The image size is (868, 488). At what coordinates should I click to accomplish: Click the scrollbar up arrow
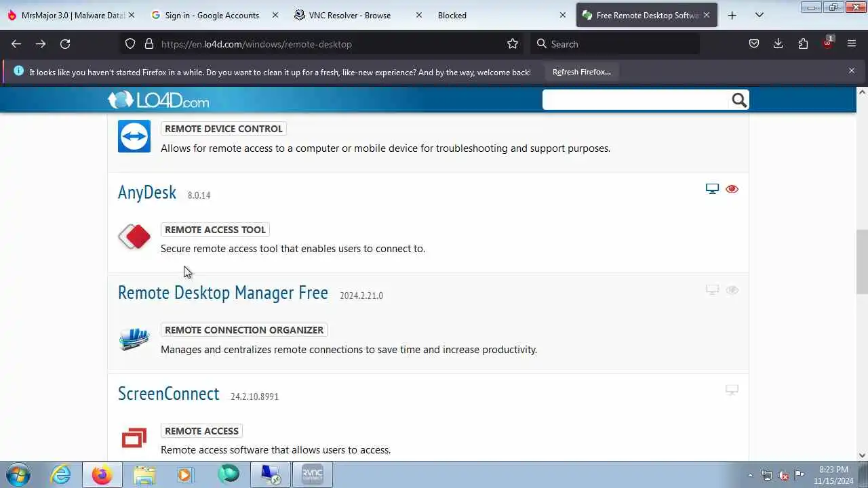(x=862, y=92)
